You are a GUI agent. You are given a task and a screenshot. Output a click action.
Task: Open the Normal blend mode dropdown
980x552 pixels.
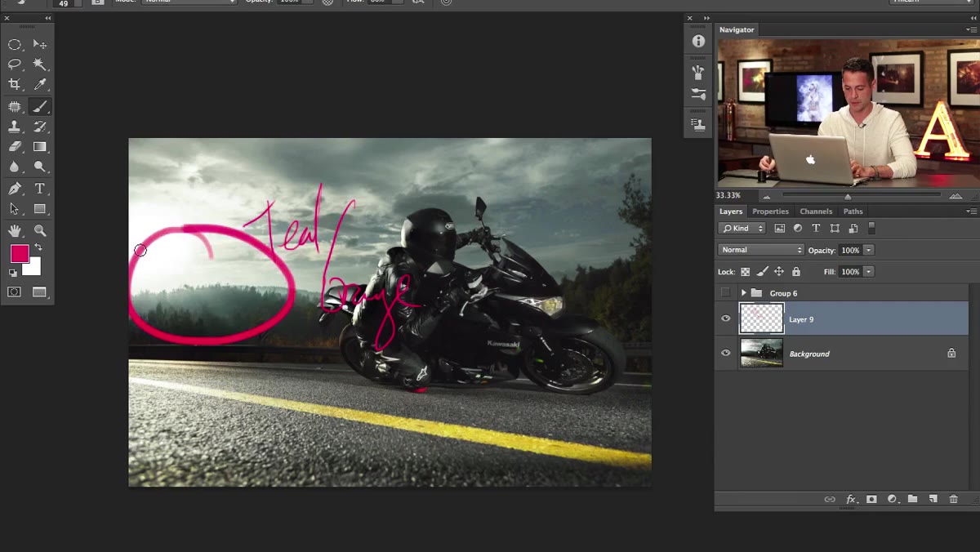(x=761, y=250)
